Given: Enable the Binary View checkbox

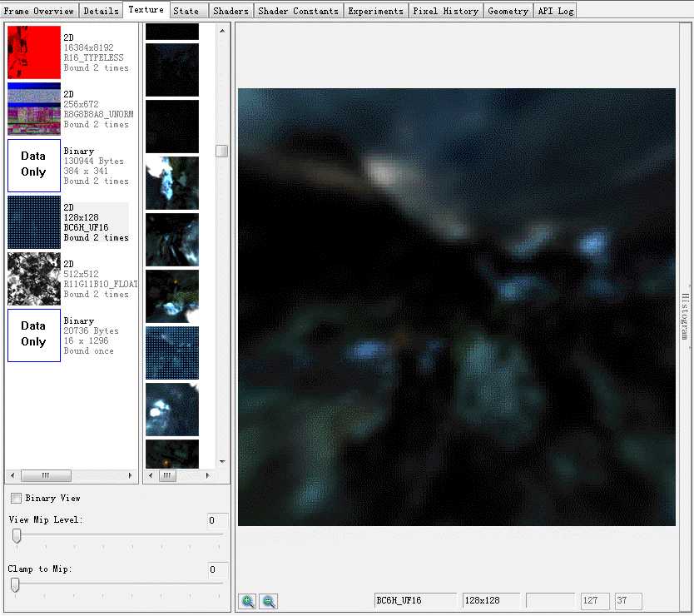Looking at the screenshot, I should (16, 498).
